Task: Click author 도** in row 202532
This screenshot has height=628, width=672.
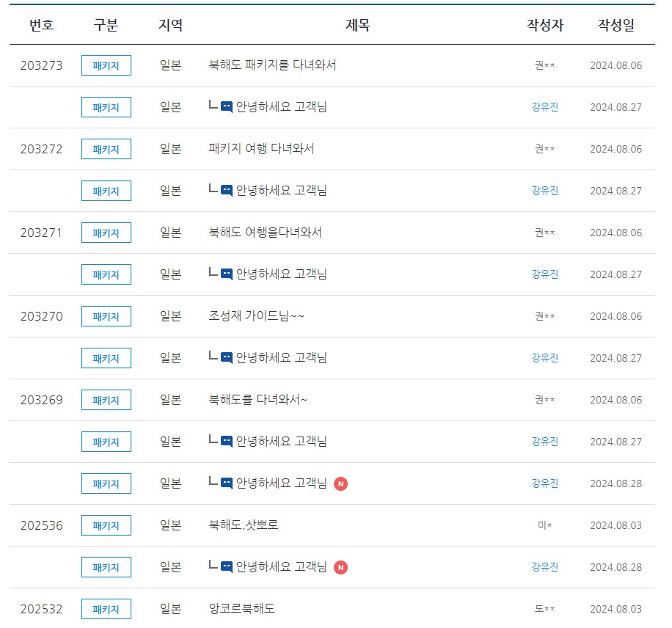Action: (544, 609)
